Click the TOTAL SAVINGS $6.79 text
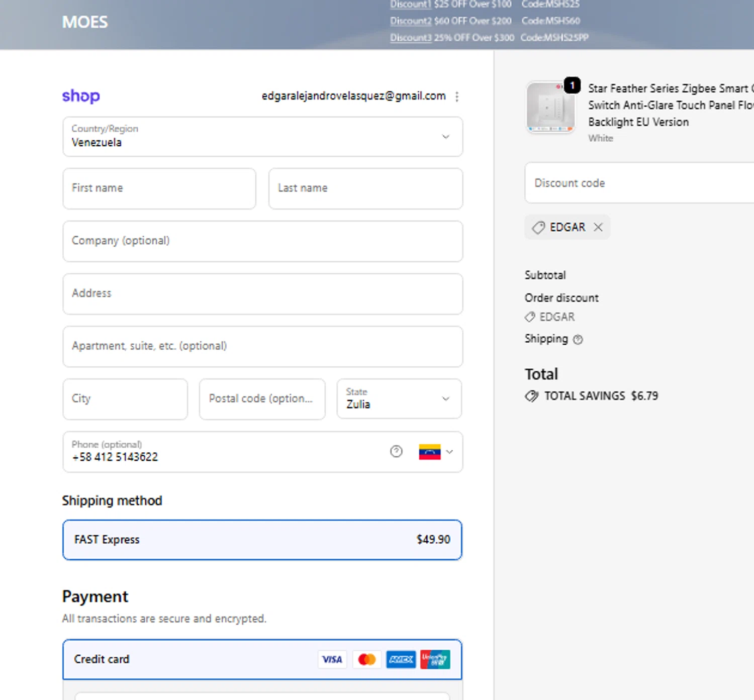Screen dimensions: 754x700 (x=601, y=396)
